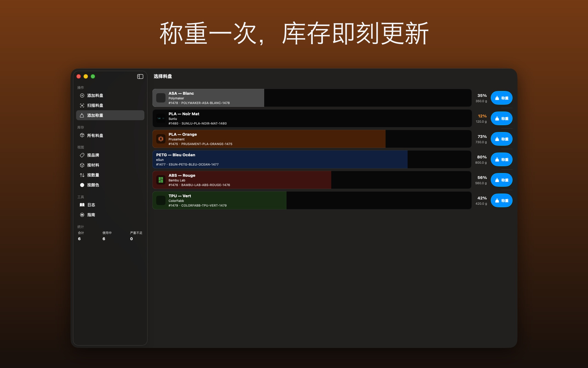
Task: Click the TPU Vert spool thumbnail icon
Action: [161, 201]
